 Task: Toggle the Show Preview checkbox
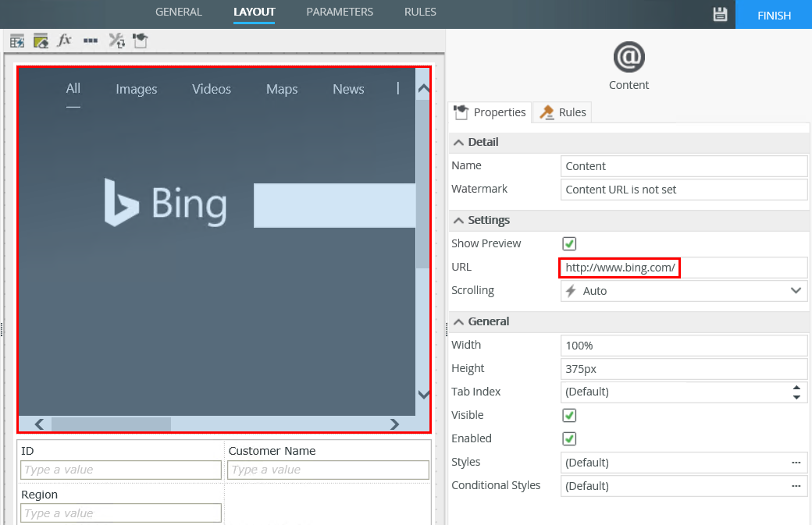pyautogui.click(x=569, y=243)
